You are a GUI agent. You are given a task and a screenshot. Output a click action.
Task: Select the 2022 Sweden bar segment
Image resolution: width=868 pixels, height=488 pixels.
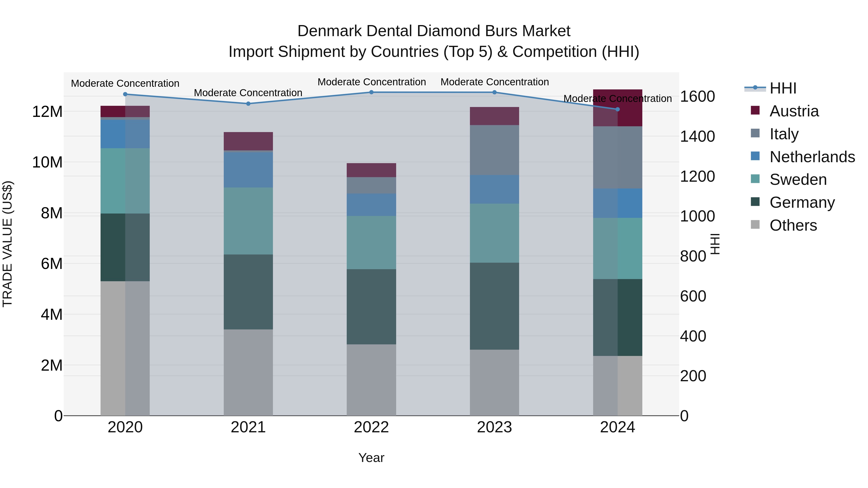point(371,242)
